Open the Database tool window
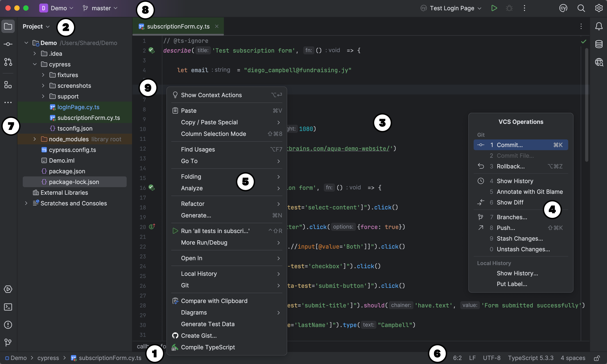The image size is (607, 364). coord(599,44)
